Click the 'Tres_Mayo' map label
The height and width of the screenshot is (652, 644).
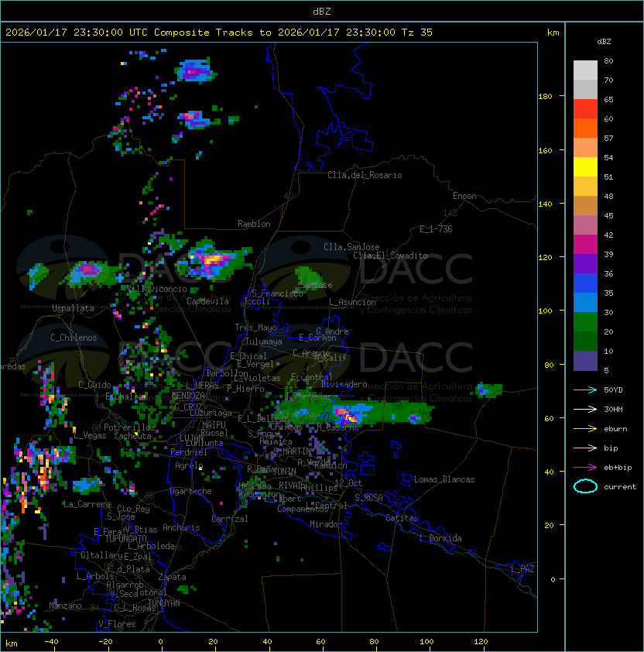[255, 328]
